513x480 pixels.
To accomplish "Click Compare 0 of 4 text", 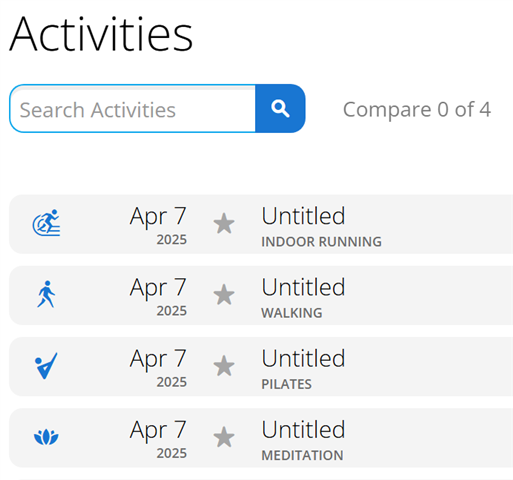I will tap(417, 109).
